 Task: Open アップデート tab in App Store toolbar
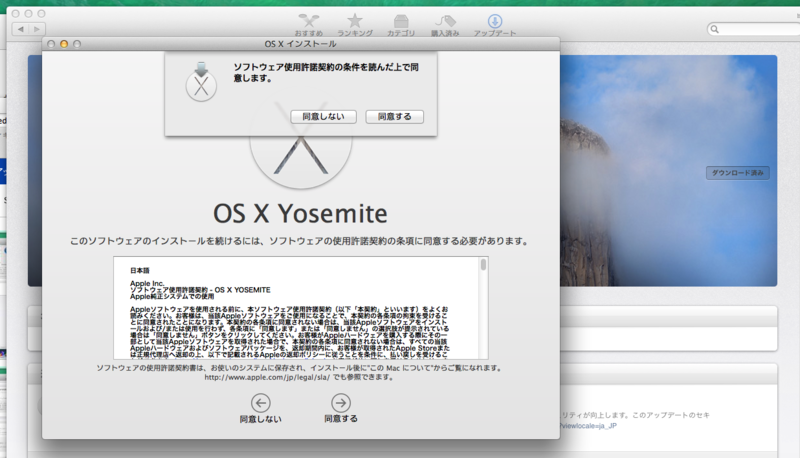pos(494,25)
